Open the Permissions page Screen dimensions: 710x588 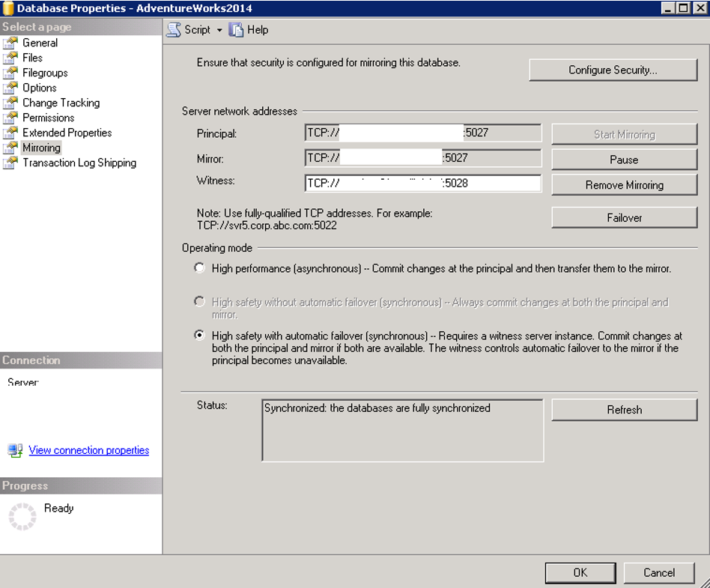point(49,118)
